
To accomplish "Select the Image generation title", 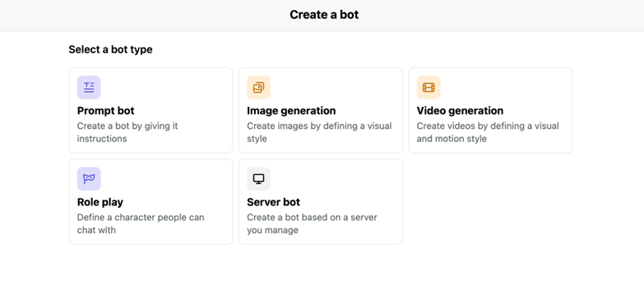I will (x=291, y=111).
